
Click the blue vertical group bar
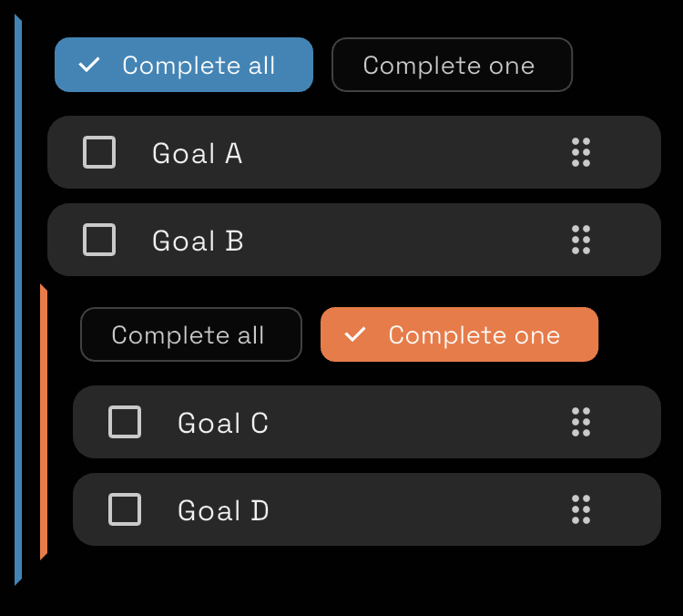18,301
